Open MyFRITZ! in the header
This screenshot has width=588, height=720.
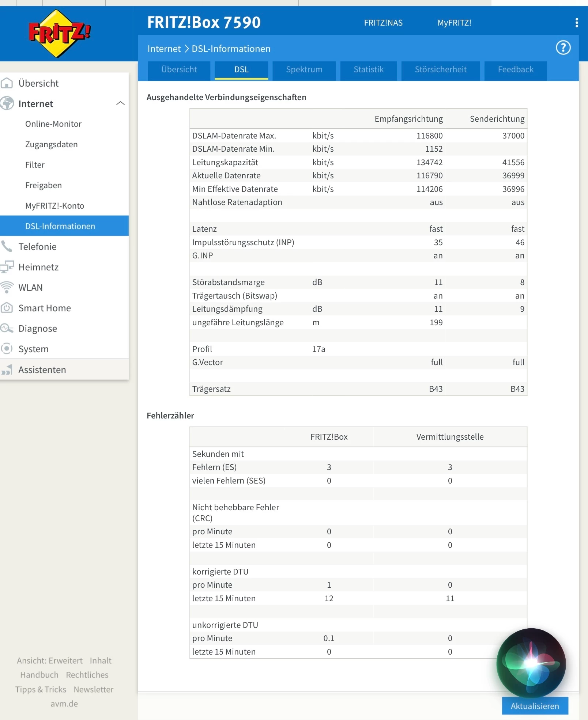pos(454,23)
